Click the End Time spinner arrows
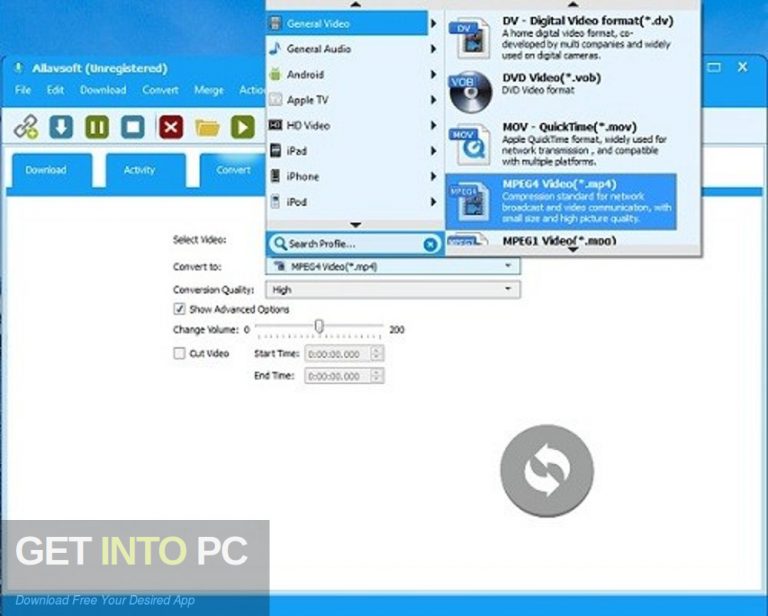The width and height of the screenshot is (768, 616). coord(377,376)
